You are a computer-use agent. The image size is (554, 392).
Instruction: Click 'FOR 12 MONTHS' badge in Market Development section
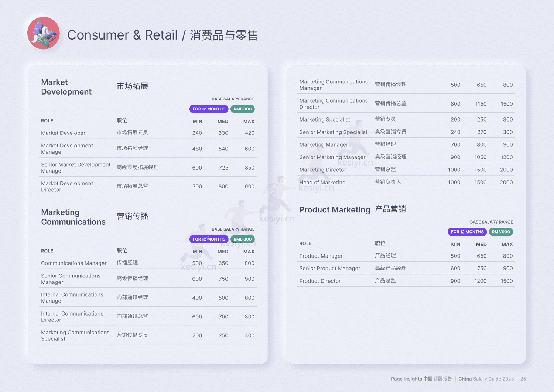[209, 109]
